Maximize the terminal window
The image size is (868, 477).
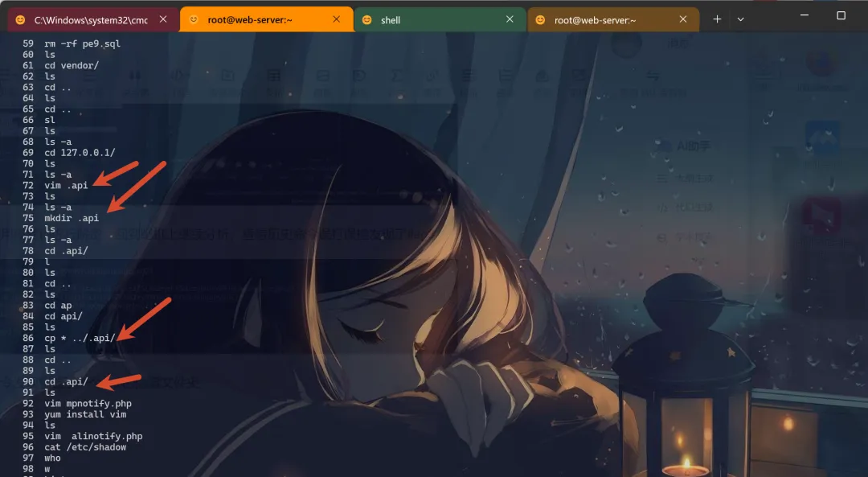[x=841, y=15]
